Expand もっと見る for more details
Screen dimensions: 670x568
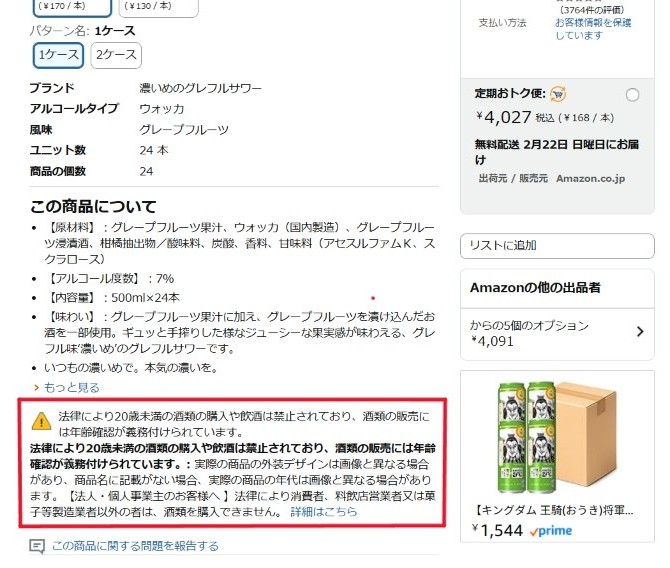point(72,388)
